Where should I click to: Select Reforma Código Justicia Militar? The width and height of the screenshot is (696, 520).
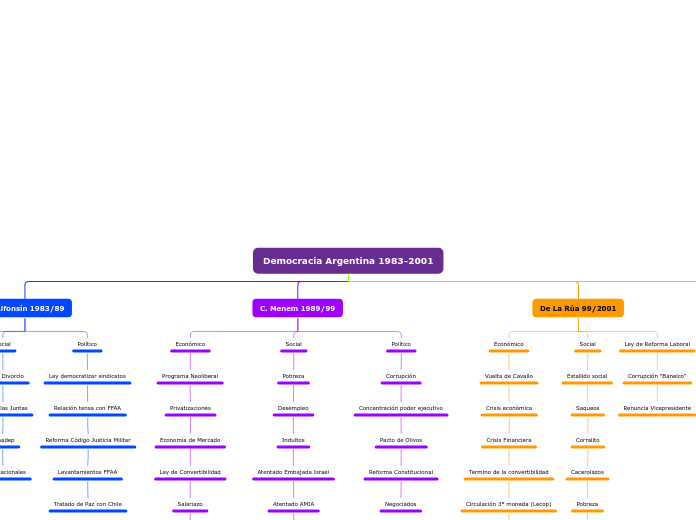88,440
